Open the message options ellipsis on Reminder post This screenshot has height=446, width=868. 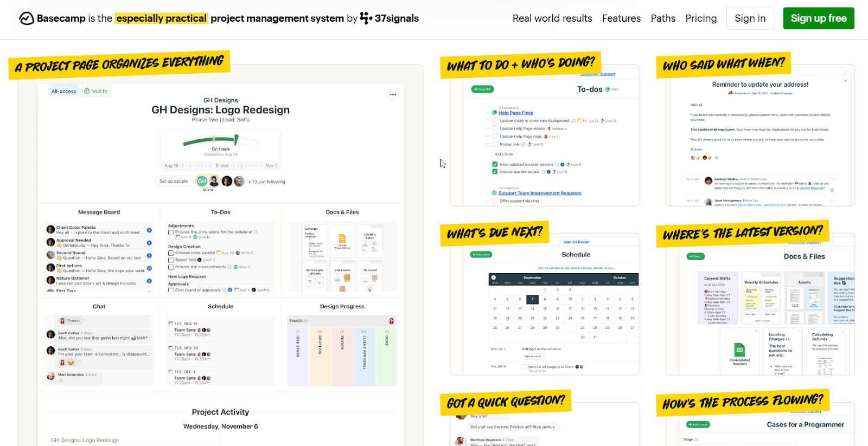[845, 81]
